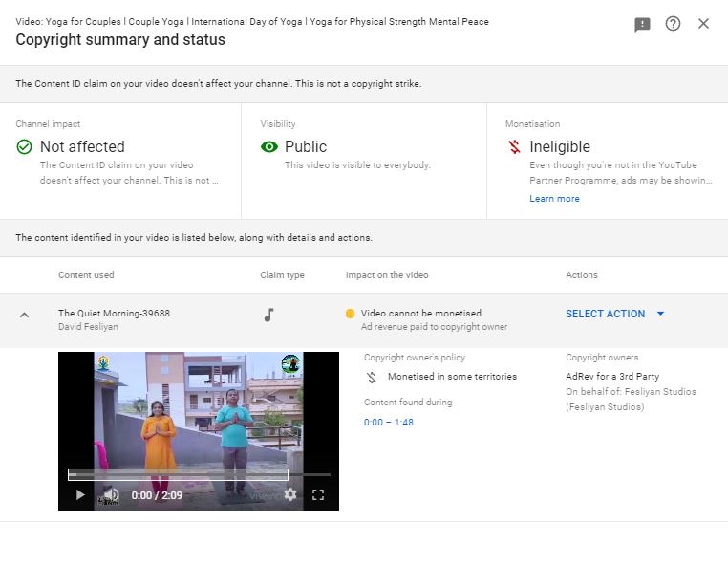This screenshot has height=567, width=728.
Task: Close the copyright summary dialog
Action: pos(703,24)
